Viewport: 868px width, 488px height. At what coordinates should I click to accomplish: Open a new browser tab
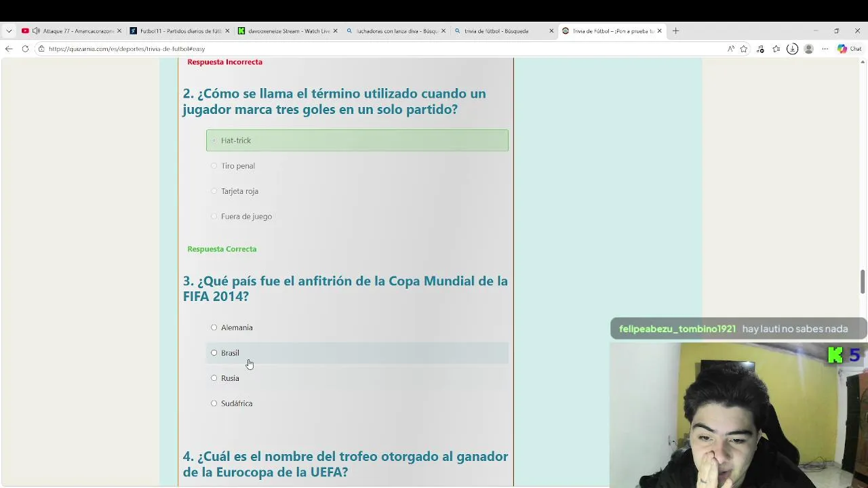675,30
